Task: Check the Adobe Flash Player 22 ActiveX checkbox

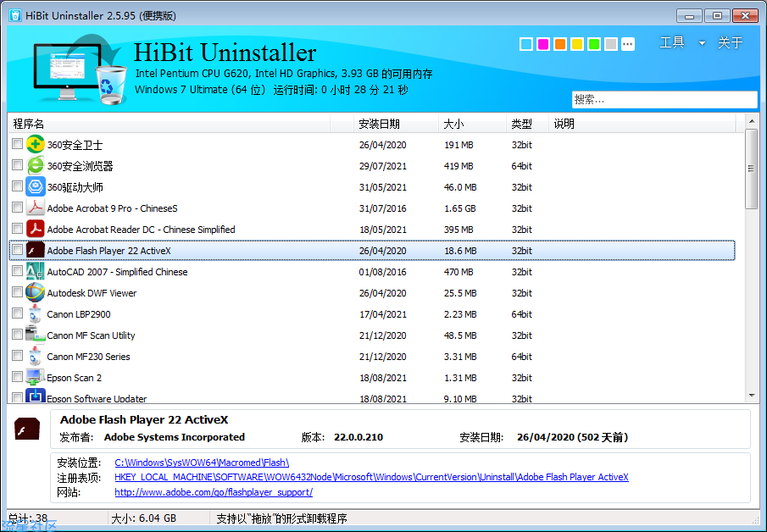Action: [x=17, y=249]
